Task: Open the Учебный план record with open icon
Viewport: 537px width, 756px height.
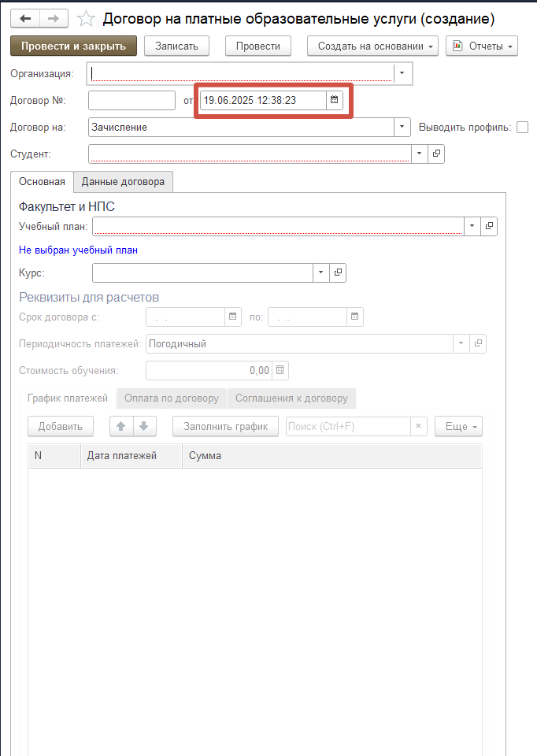Action: click(489, 226)
